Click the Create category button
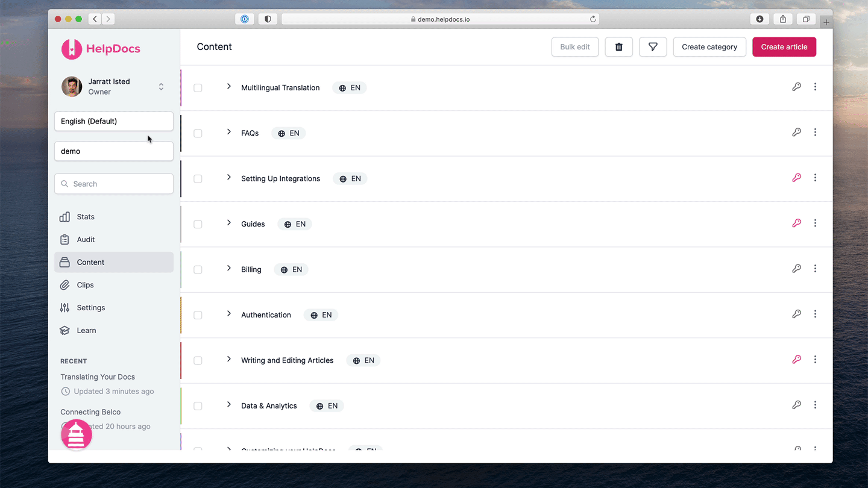This screenshot has width=868, height=488. click(709, 47)
